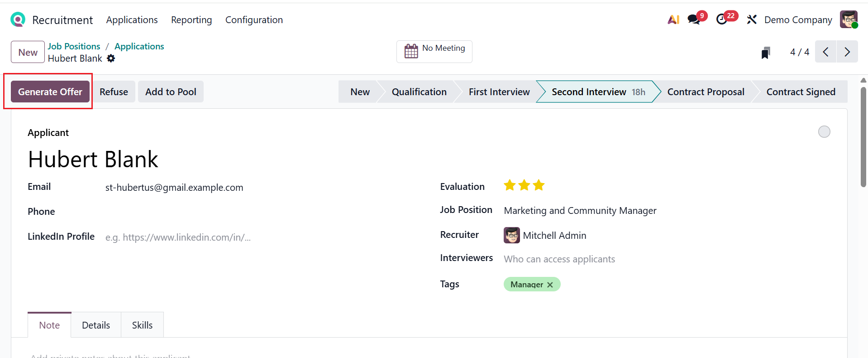Set evaluation to one star
The width and height of the screenshot is (868, 358).
point(510,185)
